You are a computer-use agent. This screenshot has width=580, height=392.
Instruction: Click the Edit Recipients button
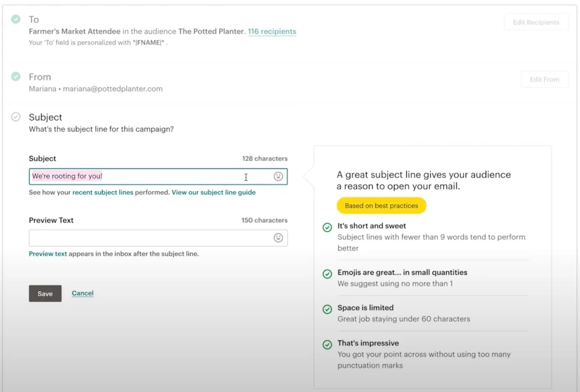tap(536, 22)
